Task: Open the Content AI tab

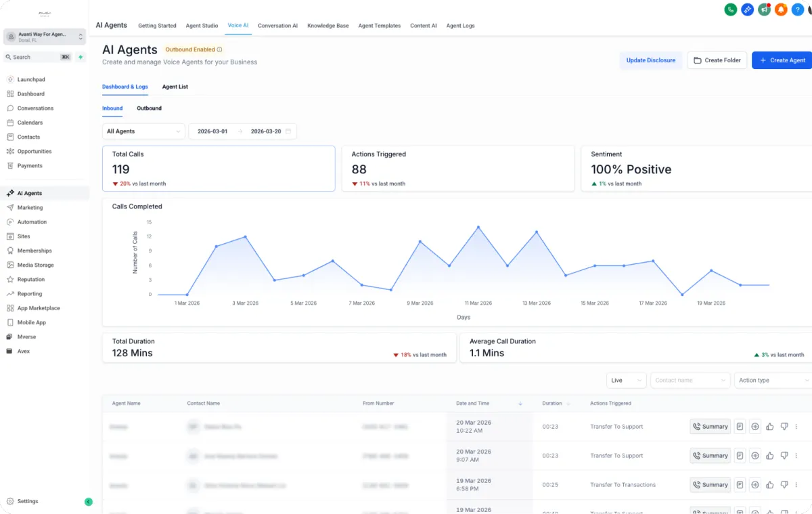Action: (x=424, y=26)
